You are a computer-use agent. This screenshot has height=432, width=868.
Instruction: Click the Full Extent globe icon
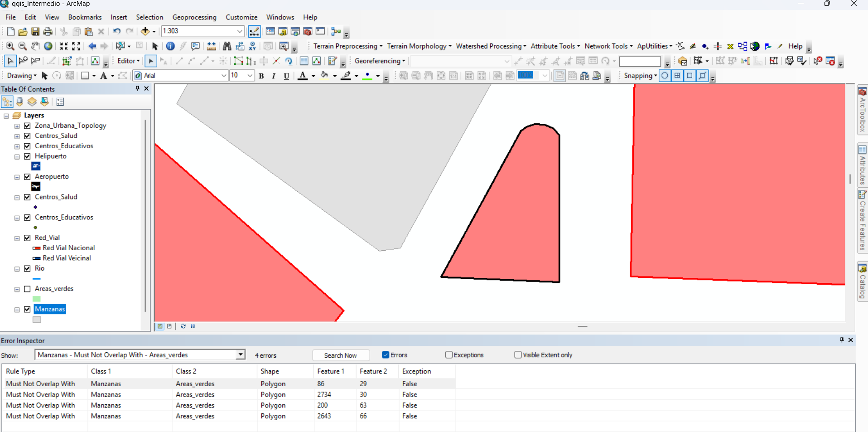[x=48, y=46]
